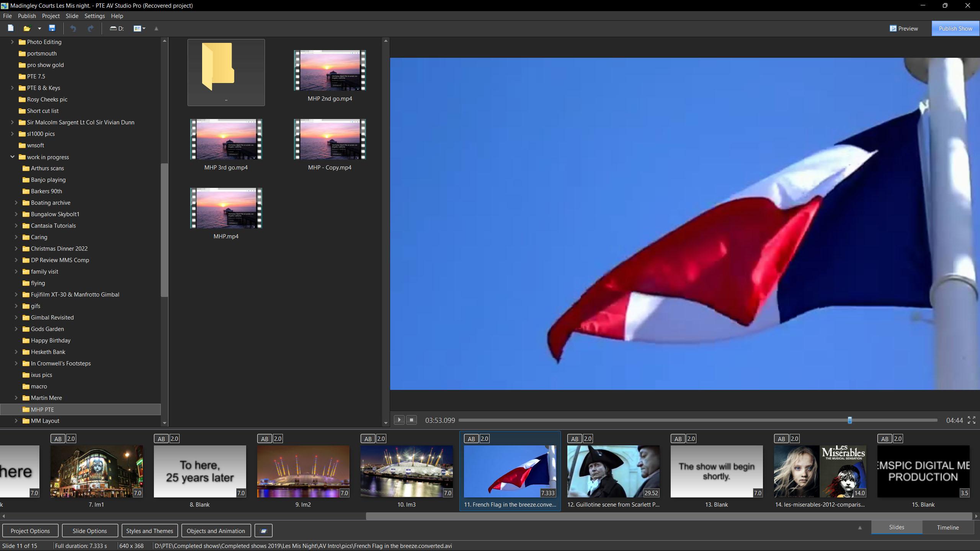Toggle fullscreen preview icon
This screenshot has height=551, width=980.
[x=972, y=420]
